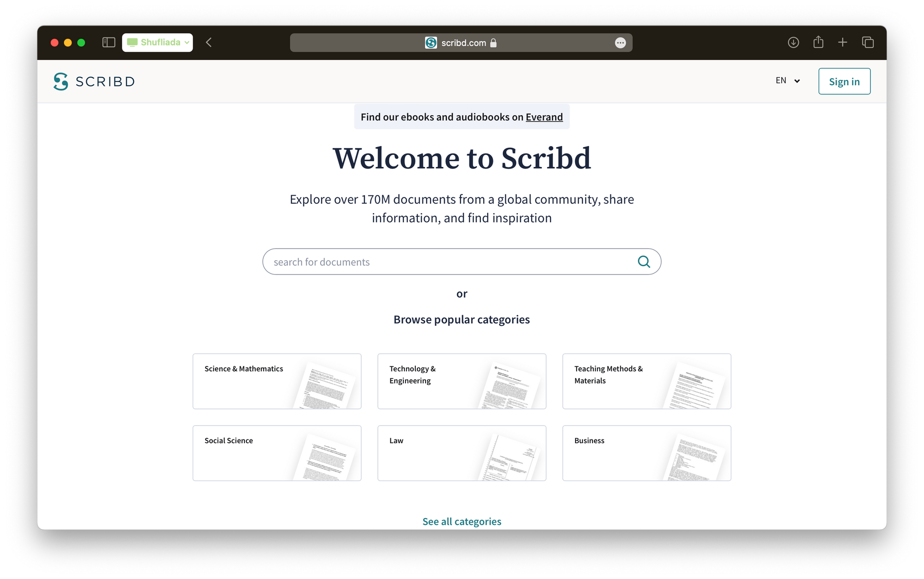
Task: Toggle the Safari sidebar icon
Action: [109, 43]
